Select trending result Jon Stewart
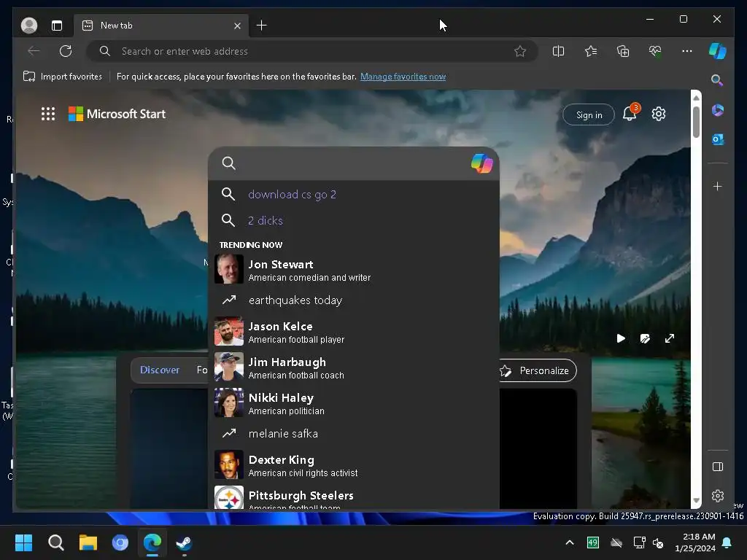This screenshot has height=560, width=747. coord(354,270)
